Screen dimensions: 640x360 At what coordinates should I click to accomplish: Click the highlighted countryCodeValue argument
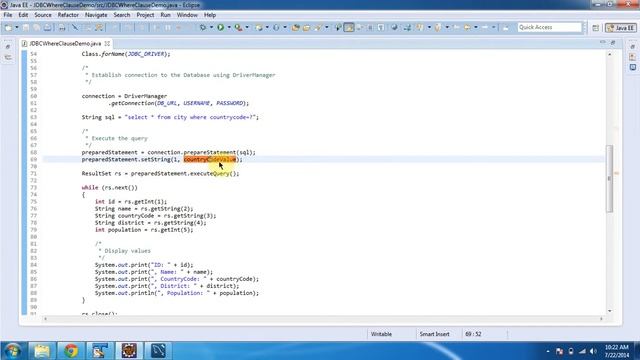[210, 159]
